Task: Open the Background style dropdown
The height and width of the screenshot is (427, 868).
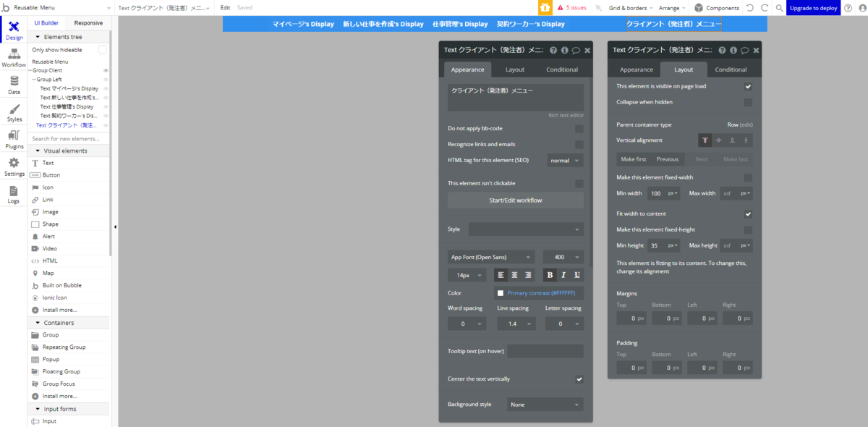Action: 545,405
